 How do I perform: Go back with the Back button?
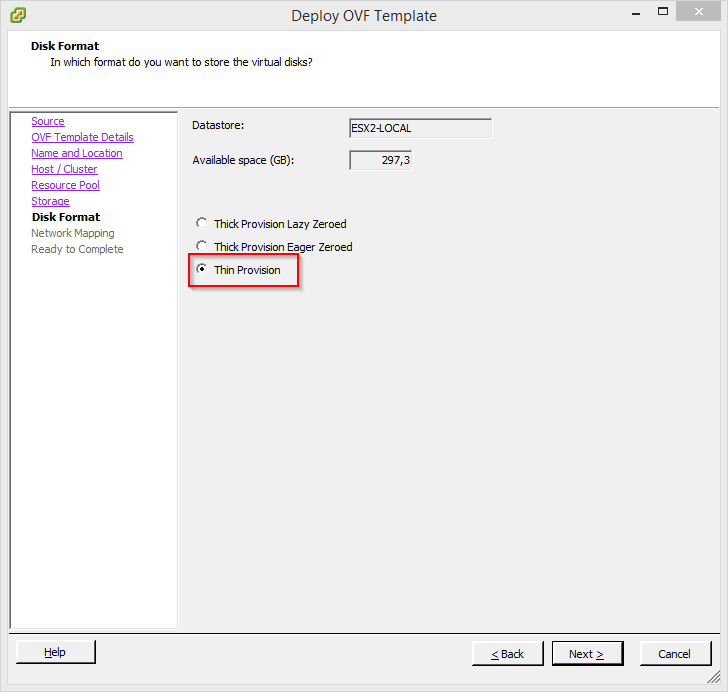[508, 654]
